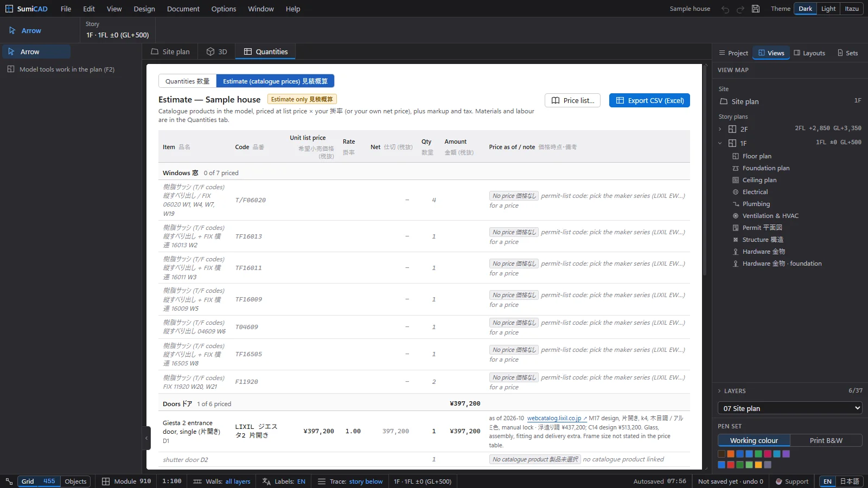Click the Trace lines icon in status bar
The image size is (868, 488).
(x=322, y=481)
